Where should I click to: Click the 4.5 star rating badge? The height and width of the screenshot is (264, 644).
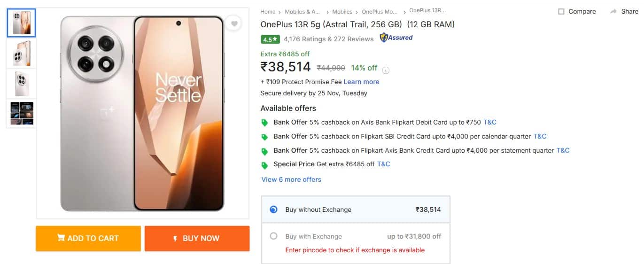tap(271, 39)
